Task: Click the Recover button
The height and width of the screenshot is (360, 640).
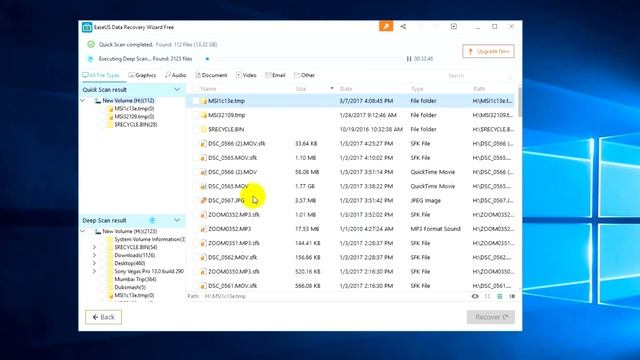Action: click(491, 317)
